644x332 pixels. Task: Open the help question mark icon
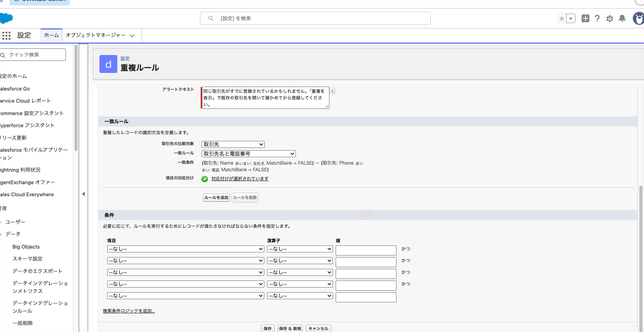[x=597, y=18]
